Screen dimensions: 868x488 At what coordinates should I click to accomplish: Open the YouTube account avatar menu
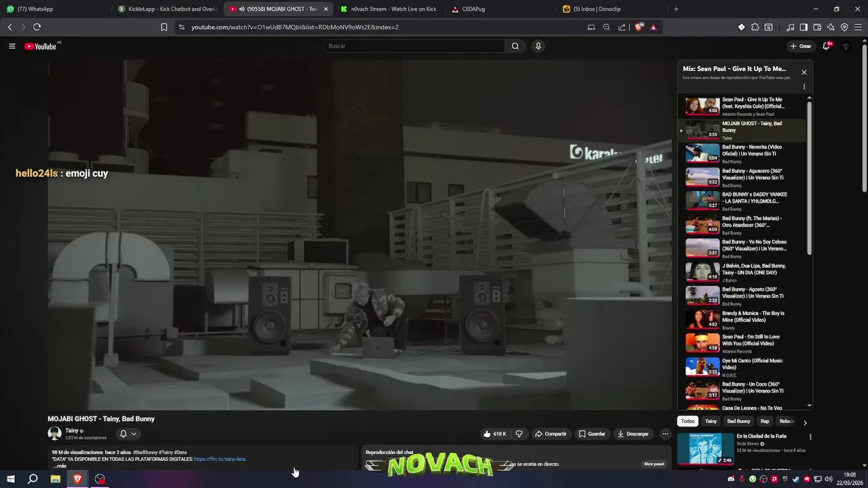tap(846, 46)
